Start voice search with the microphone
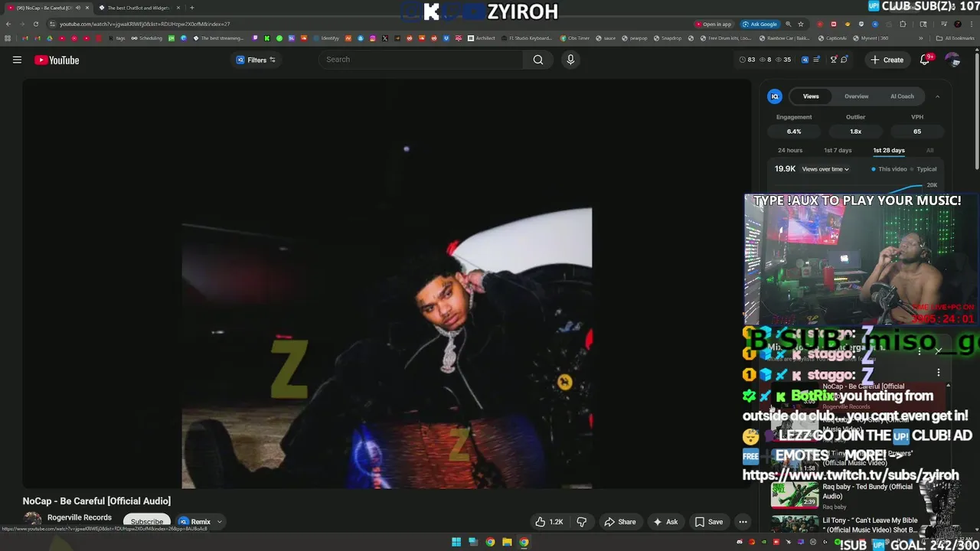The width and height of the screenshot is (980, 551). coord(570,60)
